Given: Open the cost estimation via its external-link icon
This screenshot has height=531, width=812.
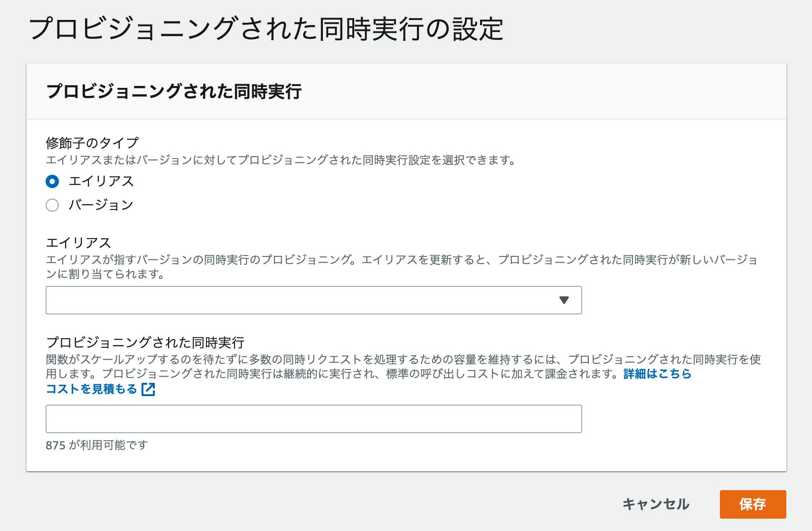Looking at the screenshot, I should pos(149,390).
